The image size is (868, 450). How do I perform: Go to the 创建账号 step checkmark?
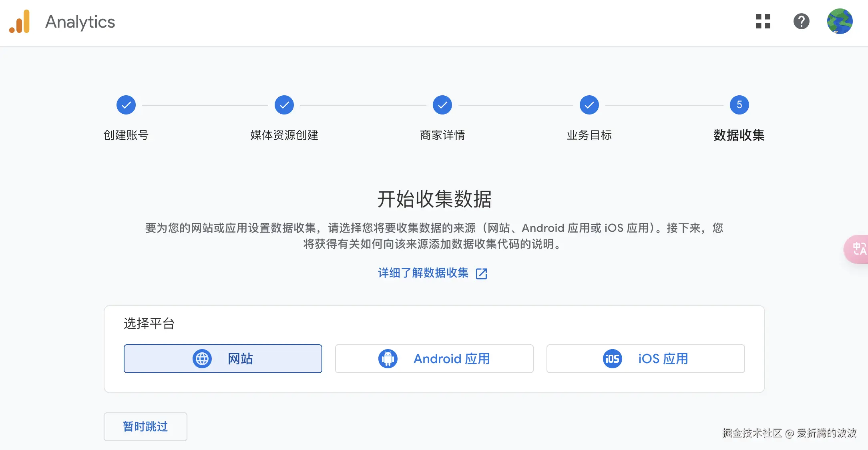(x=126, y=105)
